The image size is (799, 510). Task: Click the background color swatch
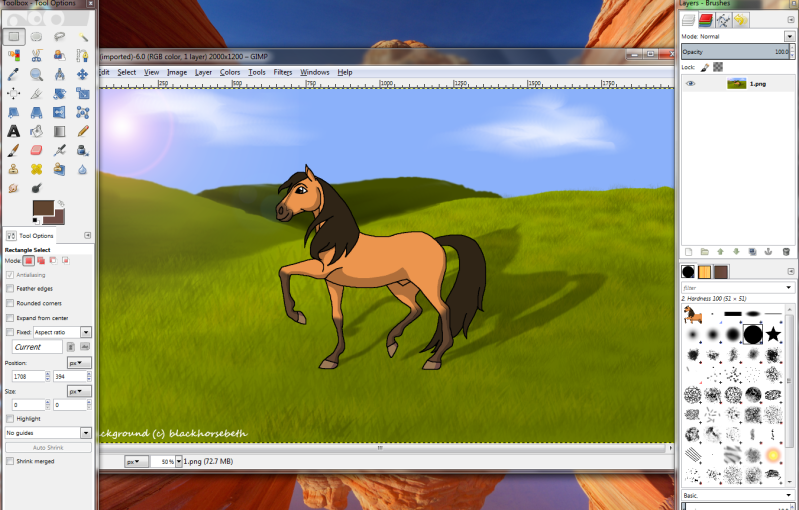tap(59, 220)
